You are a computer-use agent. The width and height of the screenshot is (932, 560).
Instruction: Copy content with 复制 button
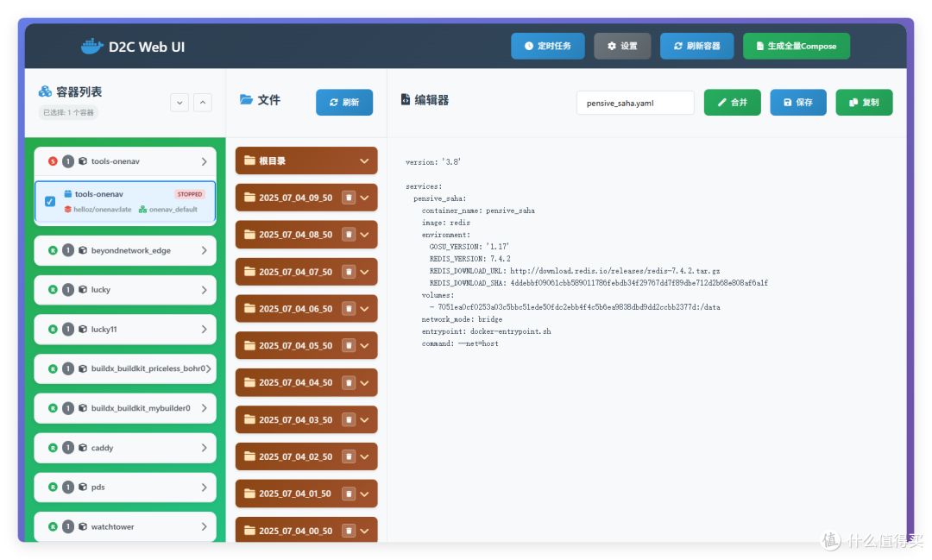point(864,103)
